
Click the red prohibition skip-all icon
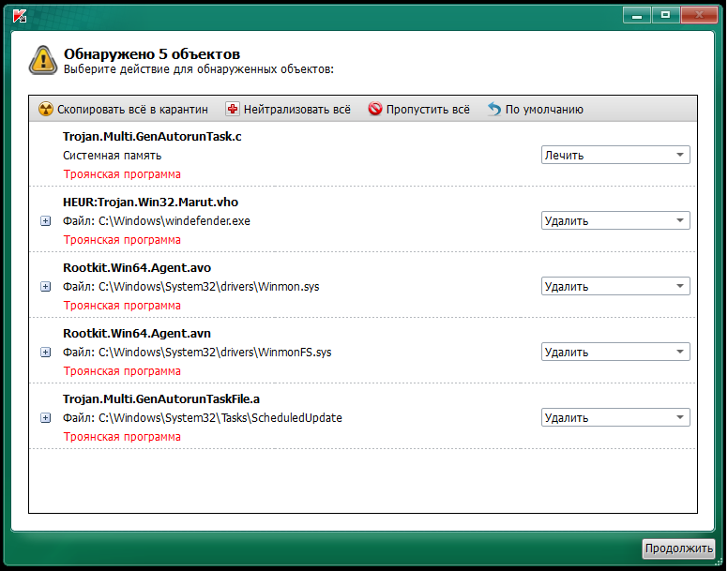pyautogui.click(x=375, y=110)
